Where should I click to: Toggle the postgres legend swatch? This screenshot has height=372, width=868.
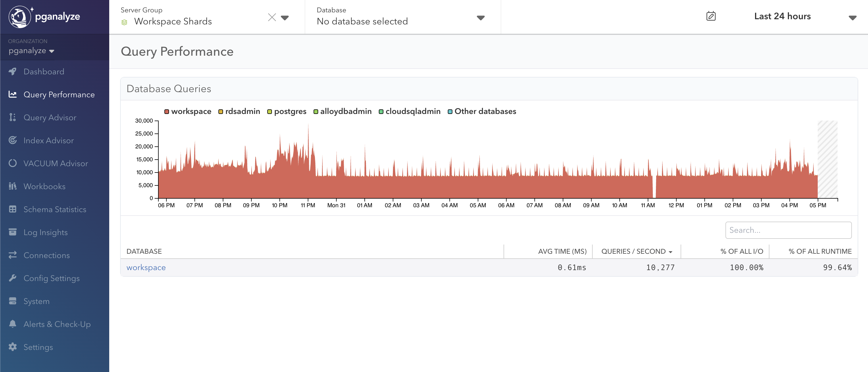click(270, 111)
